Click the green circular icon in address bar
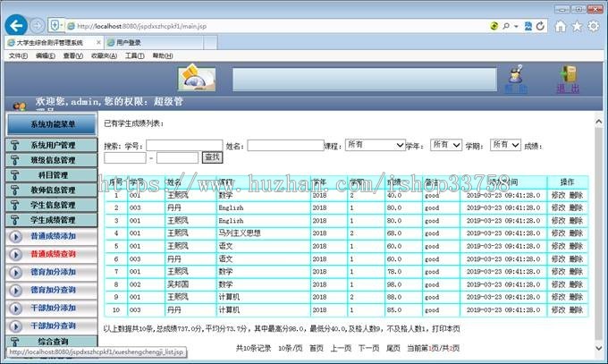608x364 pixels. tap(494, 26)
